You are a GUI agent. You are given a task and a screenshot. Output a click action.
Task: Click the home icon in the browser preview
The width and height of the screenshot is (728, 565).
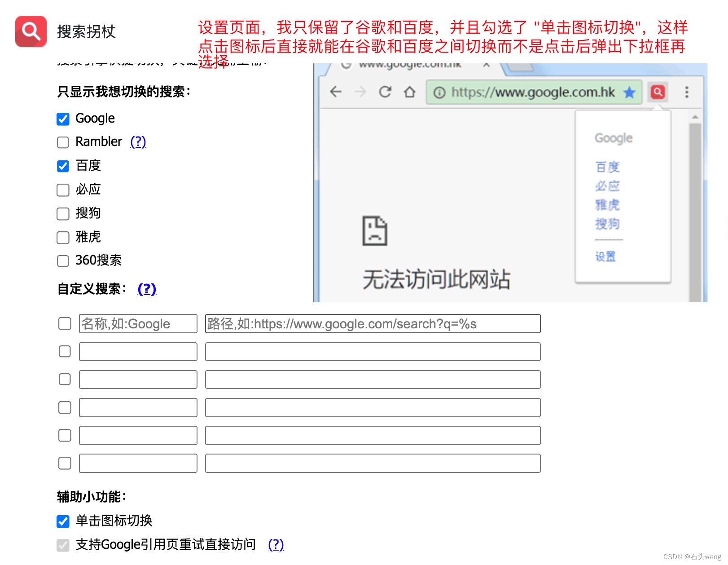(409, 92)
